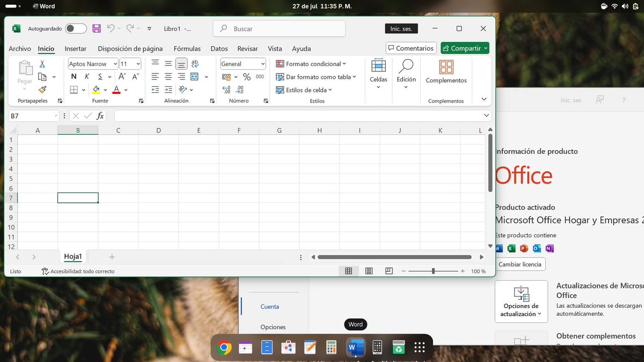This screenshot has width=644, height=362.
Task: Apply yellow fill color bucket
Action: (96, 90)
